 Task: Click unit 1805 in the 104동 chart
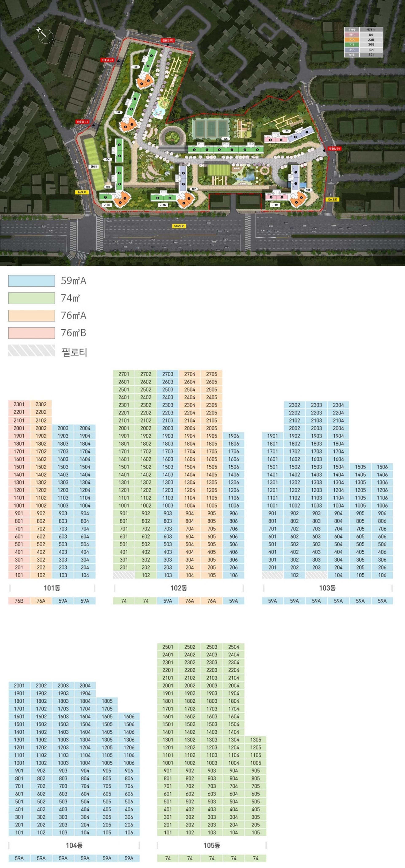click(107, 701)
